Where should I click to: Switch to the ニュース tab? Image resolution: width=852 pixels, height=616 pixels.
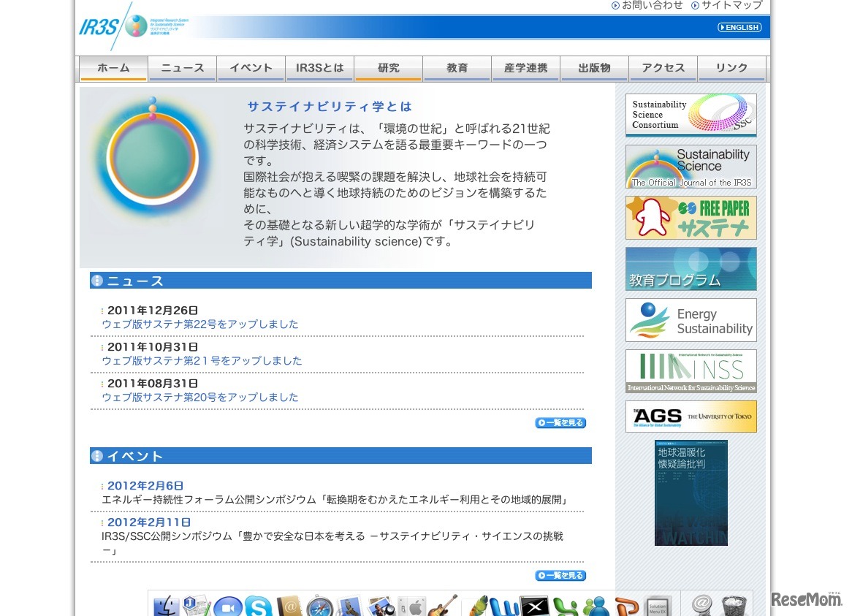tap(182, 68)
